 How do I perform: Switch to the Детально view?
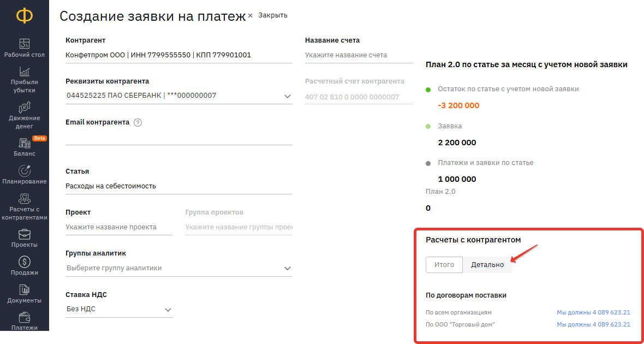click(487, 265)
